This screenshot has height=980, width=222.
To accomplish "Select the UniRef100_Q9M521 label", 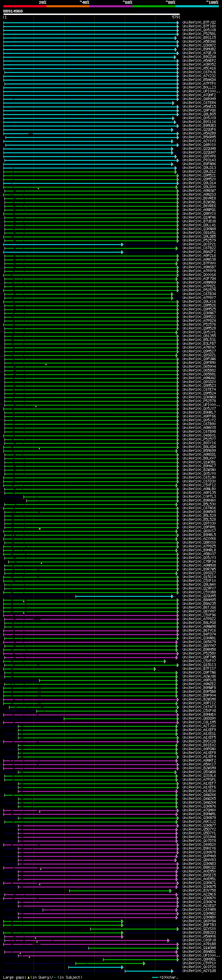I will coord(199,175).
